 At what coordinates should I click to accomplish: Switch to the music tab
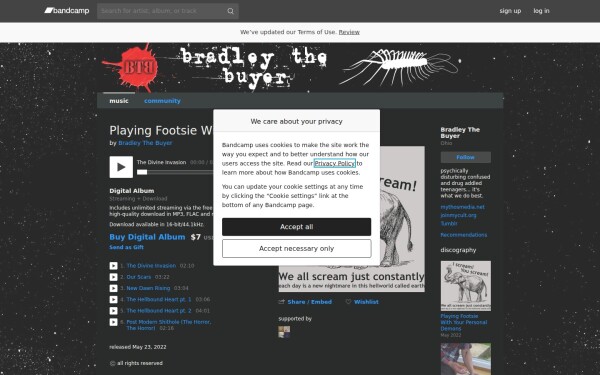click(119, 101)
